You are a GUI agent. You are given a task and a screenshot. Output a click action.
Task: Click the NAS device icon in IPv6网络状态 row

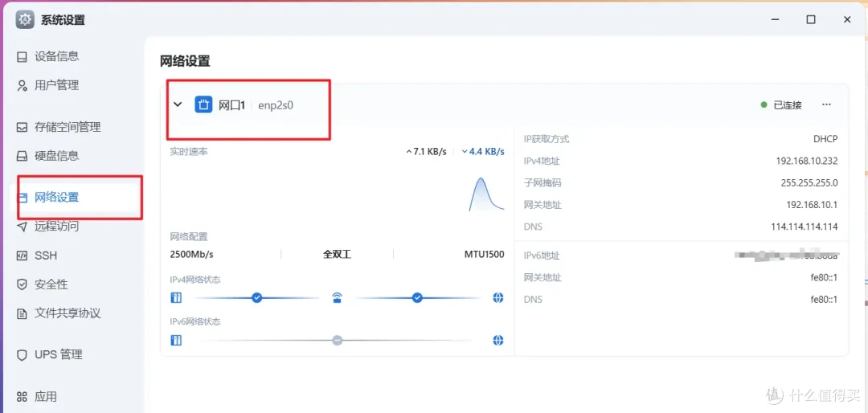click(176, 340)
